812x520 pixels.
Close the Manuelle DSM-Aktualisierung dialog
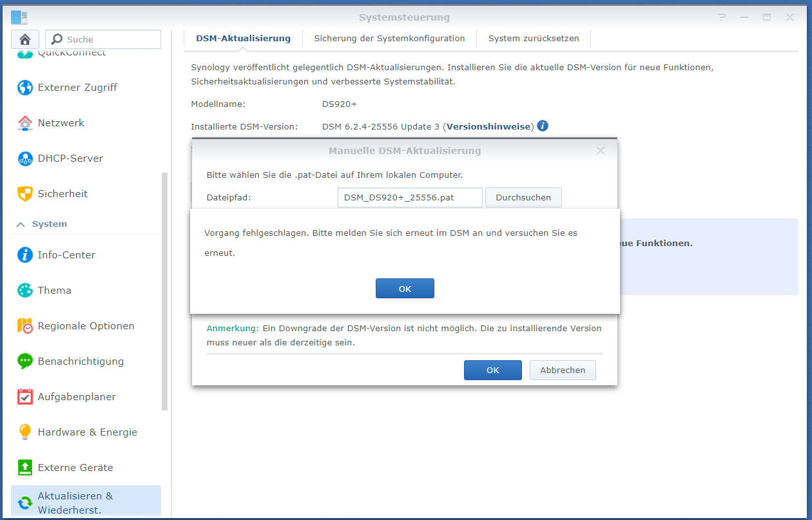tap(601, 151)
